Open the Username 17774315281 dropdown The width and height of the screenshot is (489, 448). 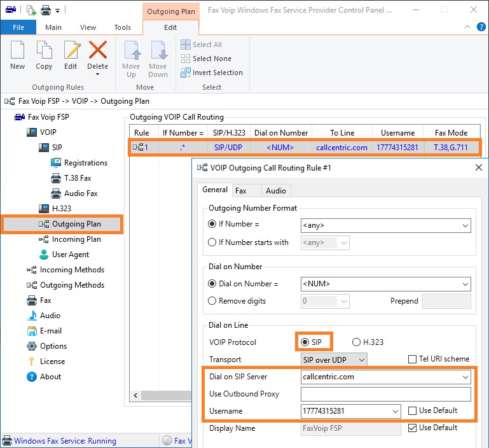click(x=395, y=412)
